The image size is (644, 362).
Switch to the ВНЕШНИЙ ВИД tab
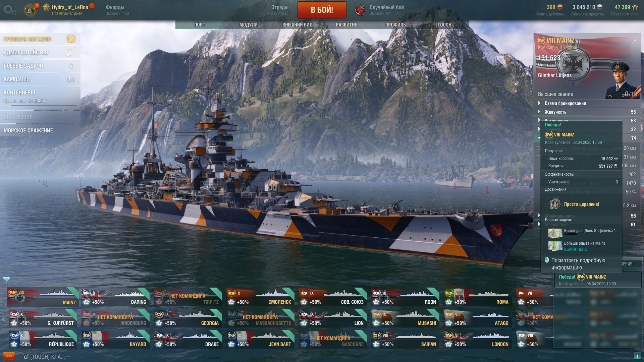[x=298, y=25]
